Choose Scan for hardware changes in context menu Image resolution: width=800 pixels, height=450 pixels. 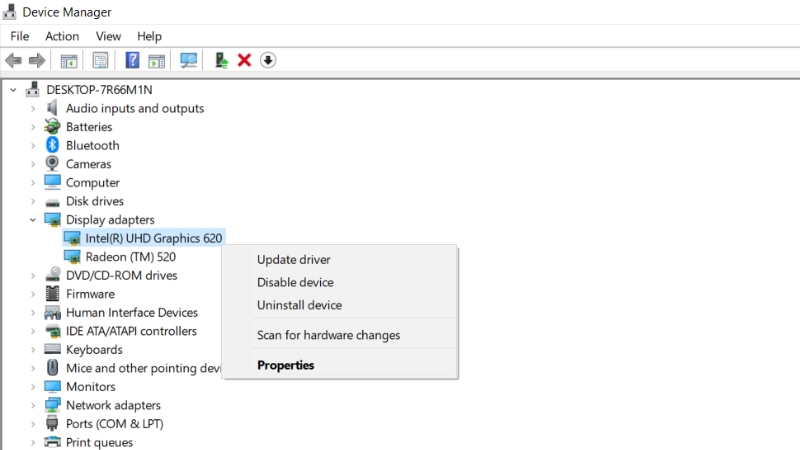(329, 335)
